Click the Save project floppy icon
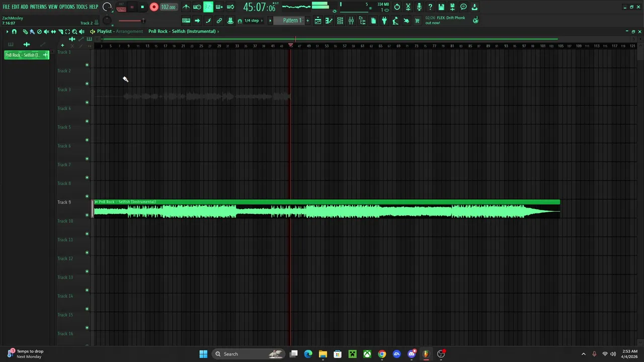 [441, 7]
